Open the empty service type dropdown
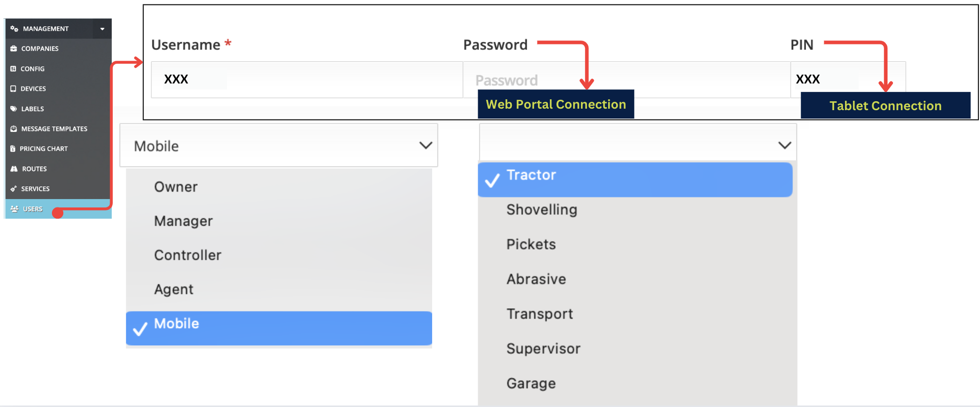 638,142
